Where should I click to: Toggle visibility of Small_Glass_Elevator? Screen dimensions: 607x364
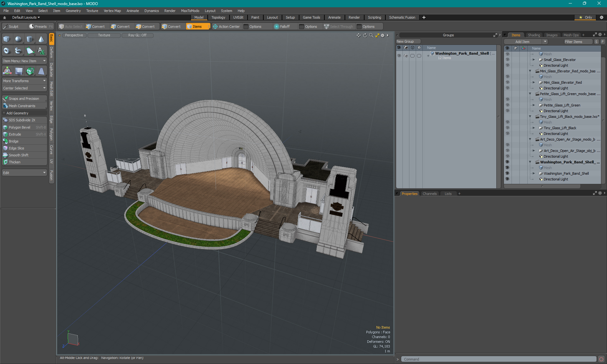pyautogui.click(x=507, y=60)
